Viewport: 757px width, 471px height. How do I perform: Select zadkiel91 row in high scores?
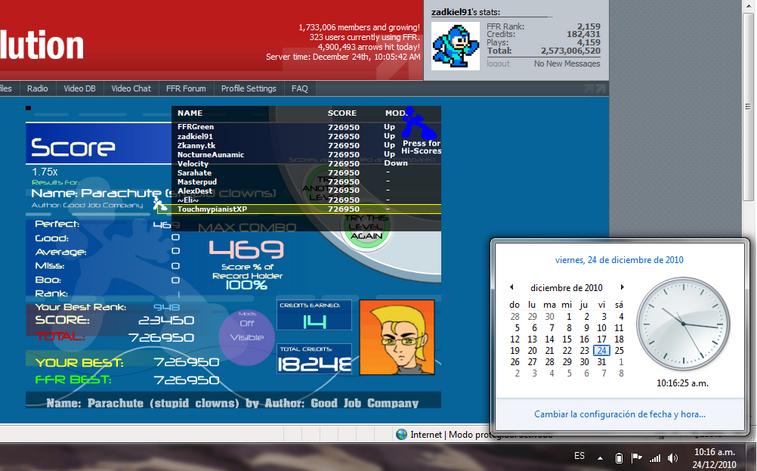pos(306,137)
